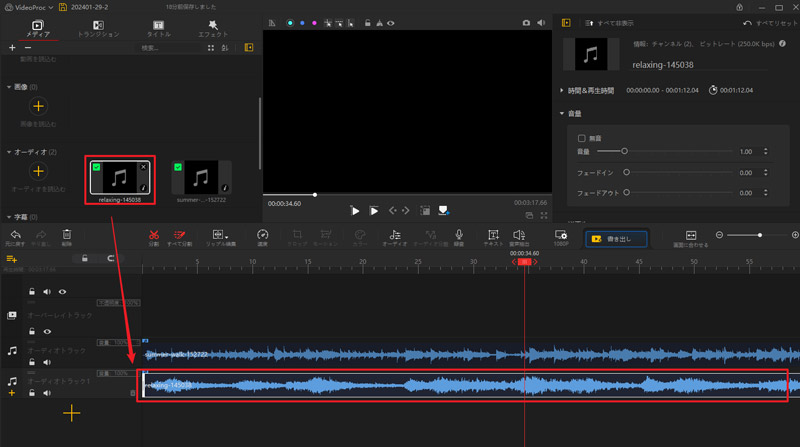Image resolution: width=800 pixels, height=447 pixels.
Task: Click the 書き出し export button
Action: click(616, 238)
